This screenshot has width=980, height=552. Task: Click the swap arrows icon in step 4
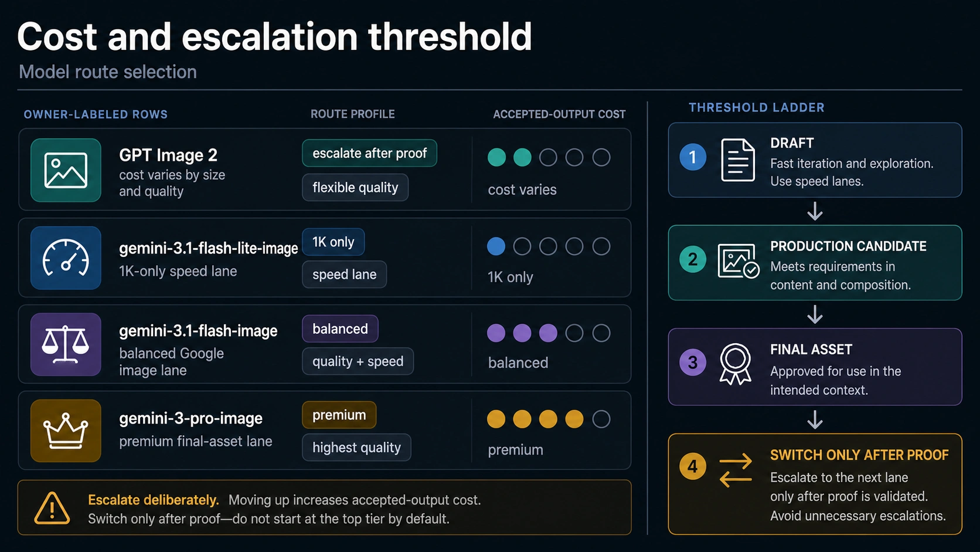pyautogui.click(x=736, y=470)
